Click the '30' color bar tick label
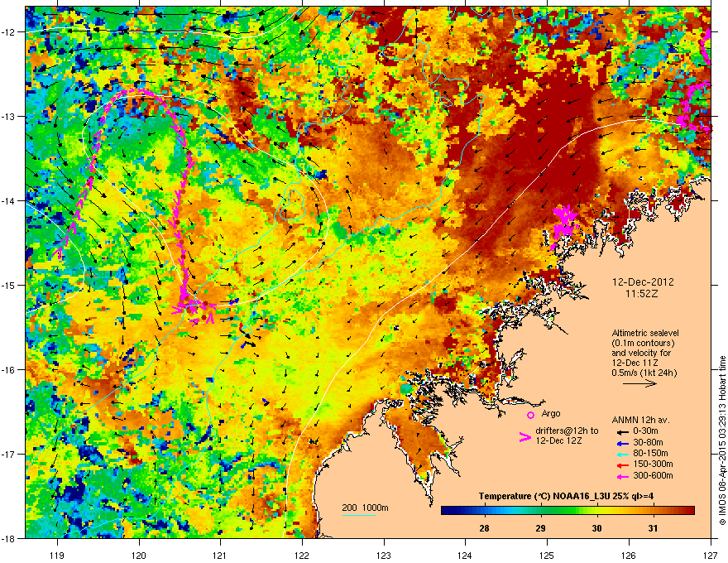This screenshot has width=728, height=563. (596, 528)
